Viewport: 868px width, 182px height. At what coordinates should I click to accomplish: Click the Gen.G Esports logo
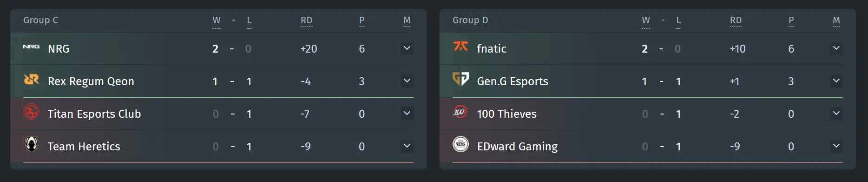[460, 79]
